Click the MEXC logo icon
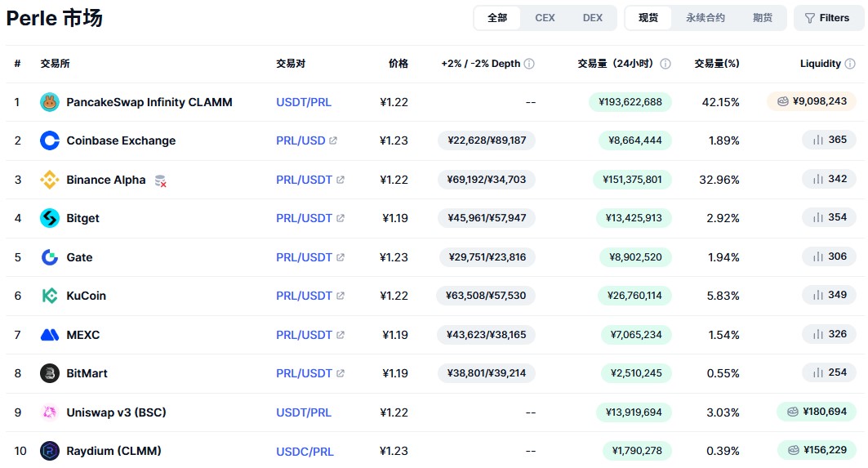 point(50,335)
